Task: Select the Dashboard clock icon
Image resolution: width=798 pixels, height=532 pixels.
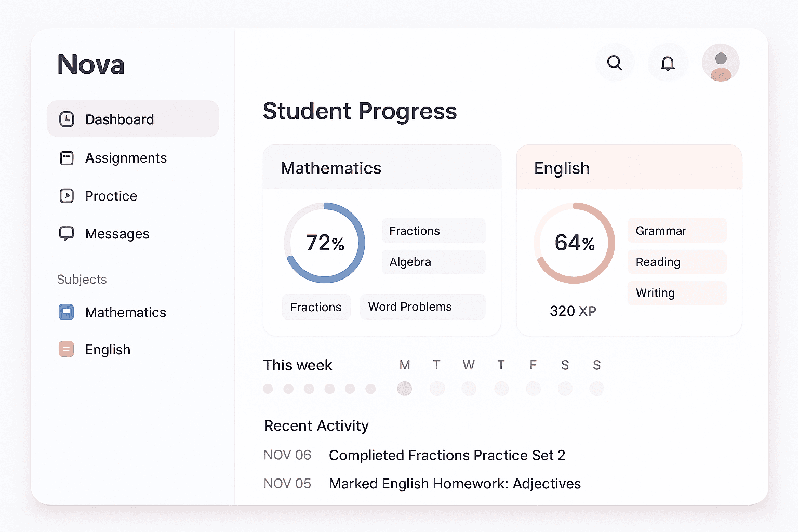Action: 67,119
